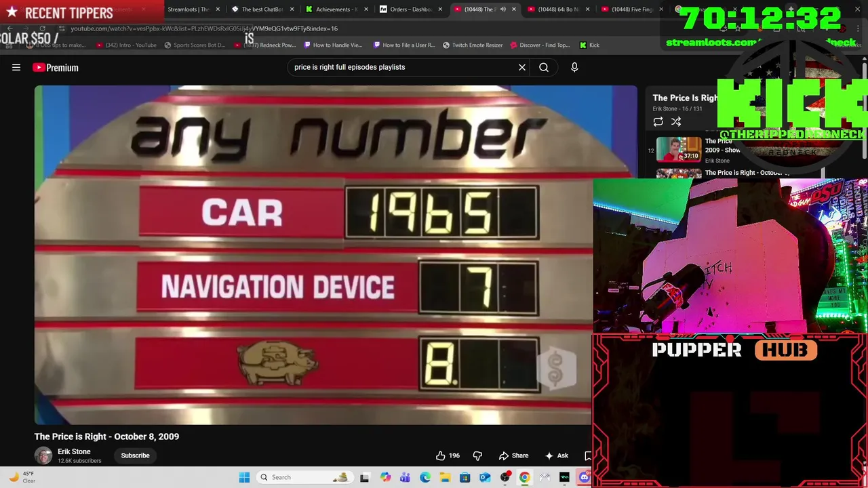Open the Sports Scores Bot D... bookmark
Screen dimensions: 868x488
(x=194, y=45)
